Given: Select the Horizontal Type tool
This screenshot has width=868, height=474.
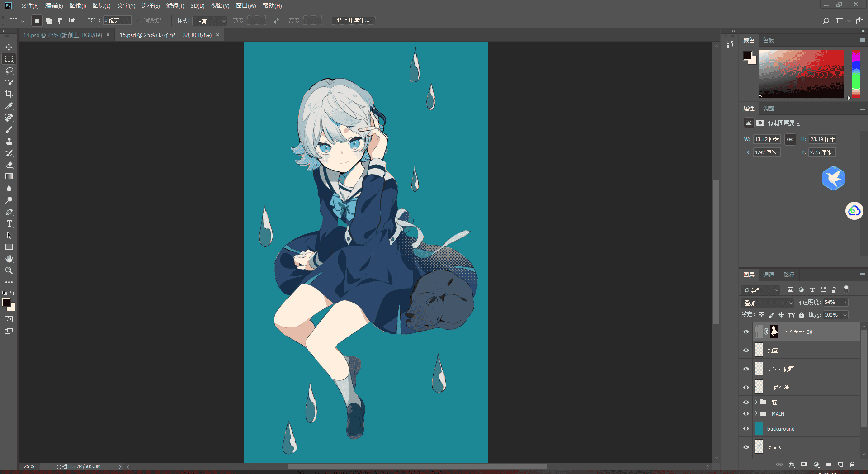Looking at the screenshot, I should point(9,223).
